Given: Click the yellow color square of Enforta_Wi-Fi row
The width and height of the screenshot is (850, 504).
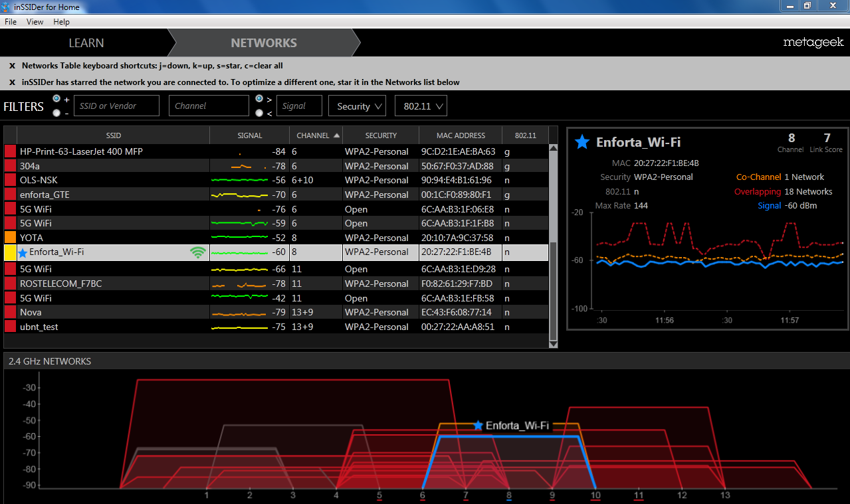Looking at the screenshot, I should [x=11, y=252].
